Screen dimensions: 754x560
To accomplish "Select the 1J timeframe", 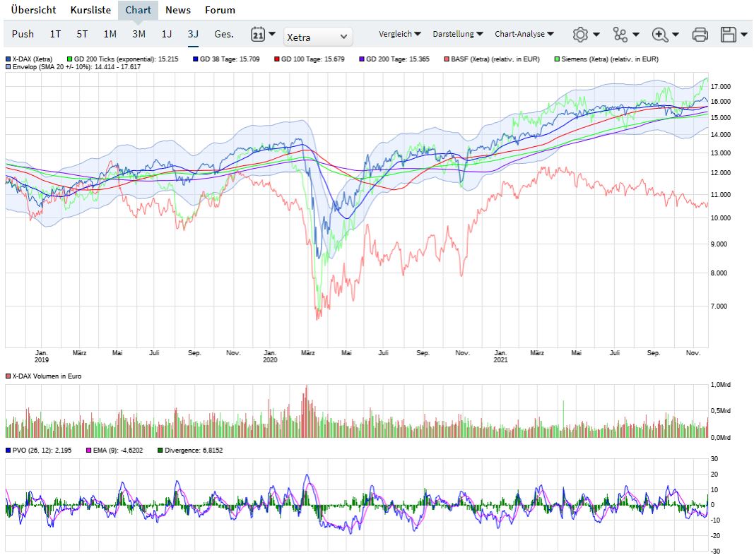I will pos(166,34).
